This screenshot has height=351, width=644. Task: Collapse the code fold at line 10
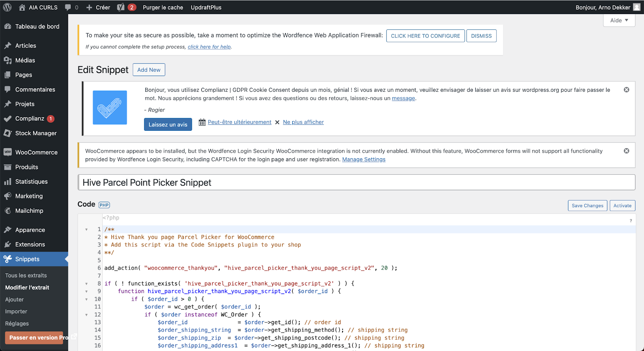pyautogui.click(x=87, y=299)
